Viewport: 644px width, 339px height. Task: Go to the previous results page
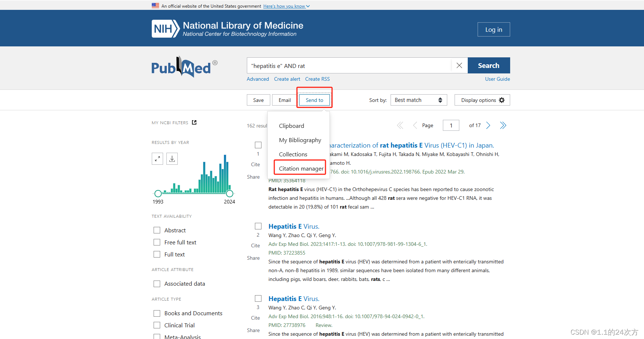415,126
